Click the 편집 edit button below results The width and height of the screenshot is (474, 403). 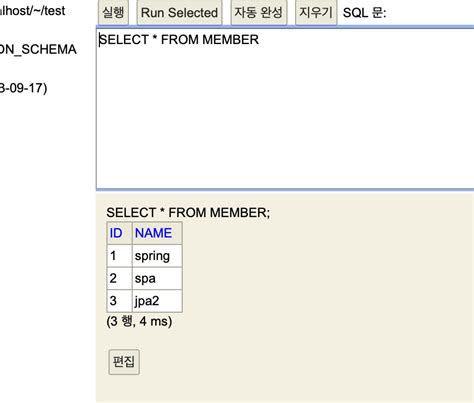pos(124,362)
